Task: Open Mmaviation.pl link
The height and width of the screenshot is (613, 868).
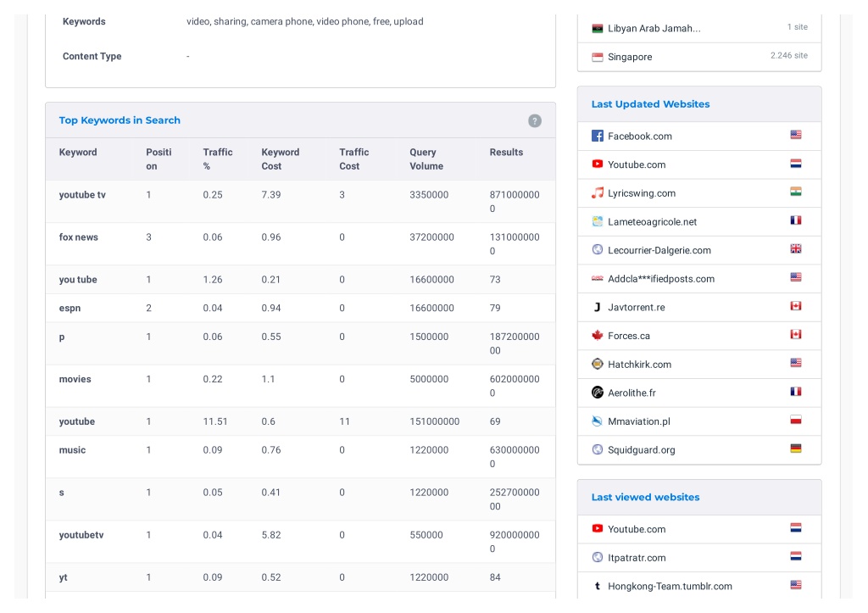Action: click(639, 421)
